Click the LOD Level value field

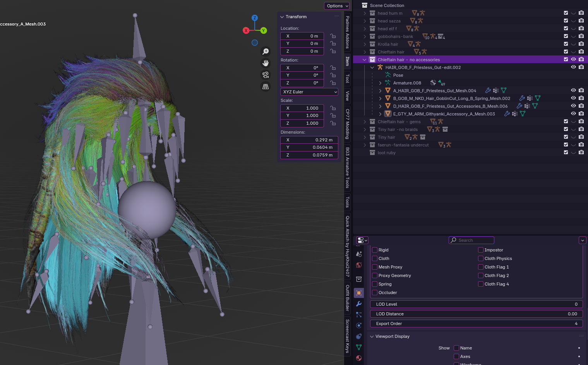pos(476,304)
